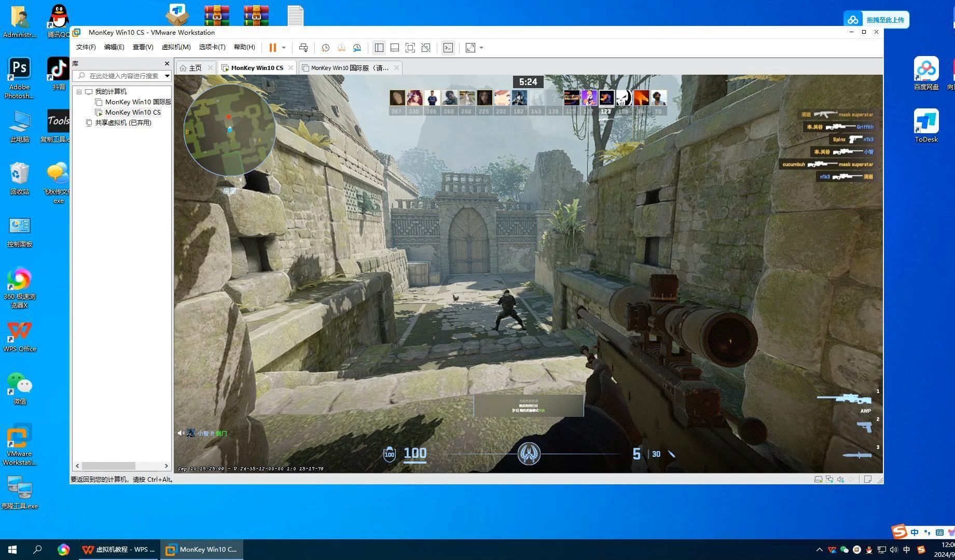Enter full screen mode
955x560 pixels.
(x=410, y=48)
